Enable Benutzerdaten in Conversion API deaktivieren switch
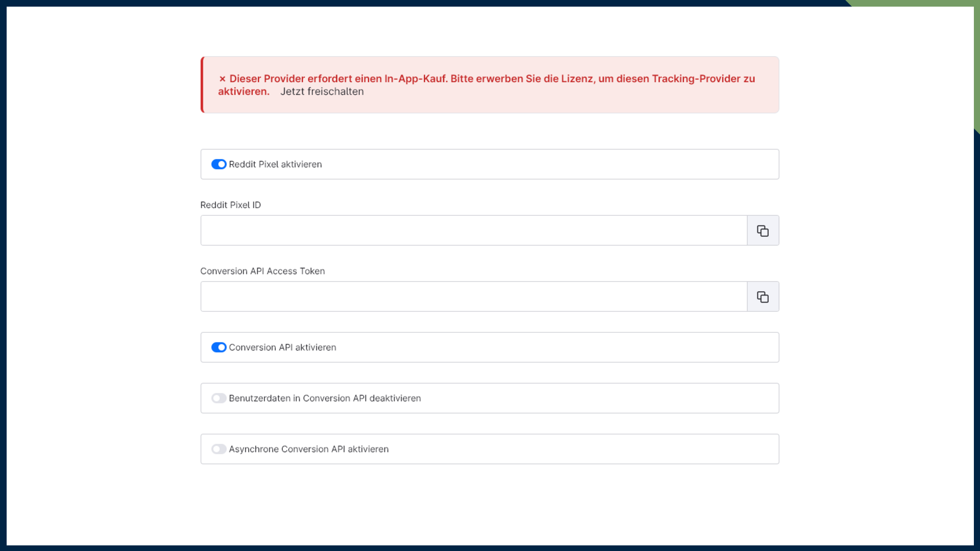 tap(218, 398)
